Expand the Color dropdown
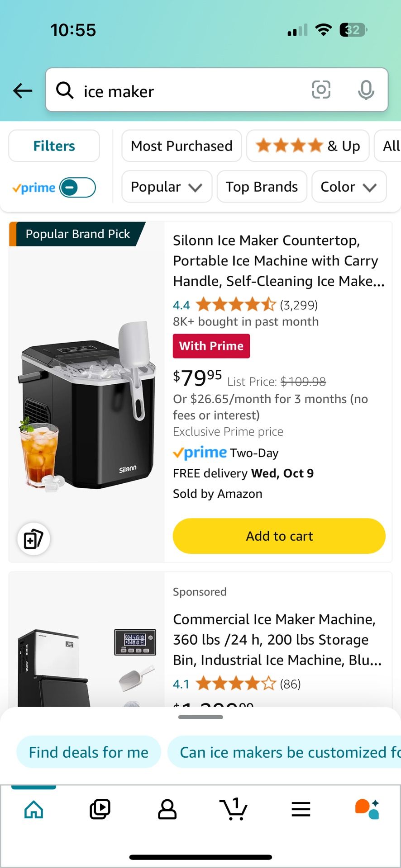The width and height of the screenshot is (401, 868). click(x=349, y=187)
